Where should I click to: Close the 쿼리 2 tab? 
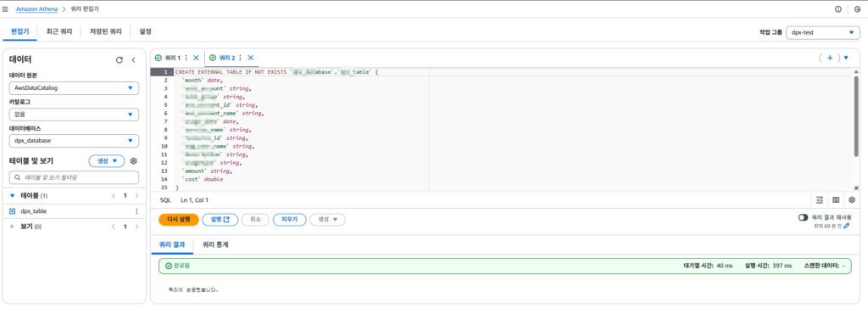(x=250, y=58)
